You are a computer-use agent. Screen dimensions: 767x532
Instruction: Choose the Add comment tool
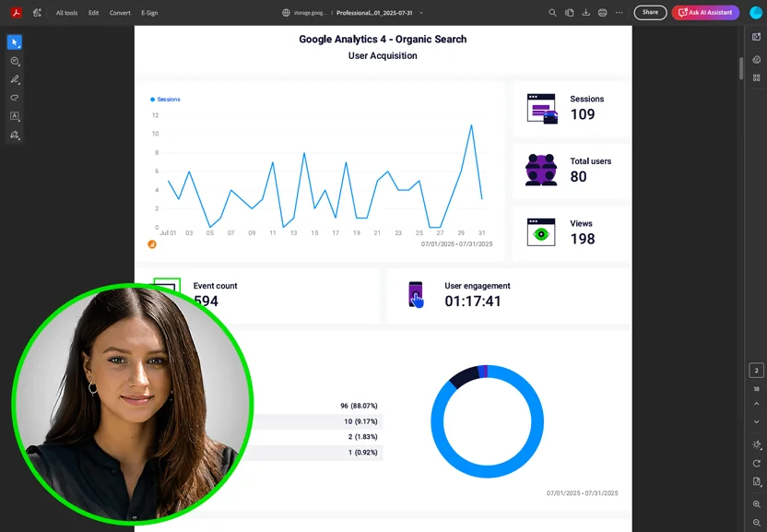pos(15,62)
